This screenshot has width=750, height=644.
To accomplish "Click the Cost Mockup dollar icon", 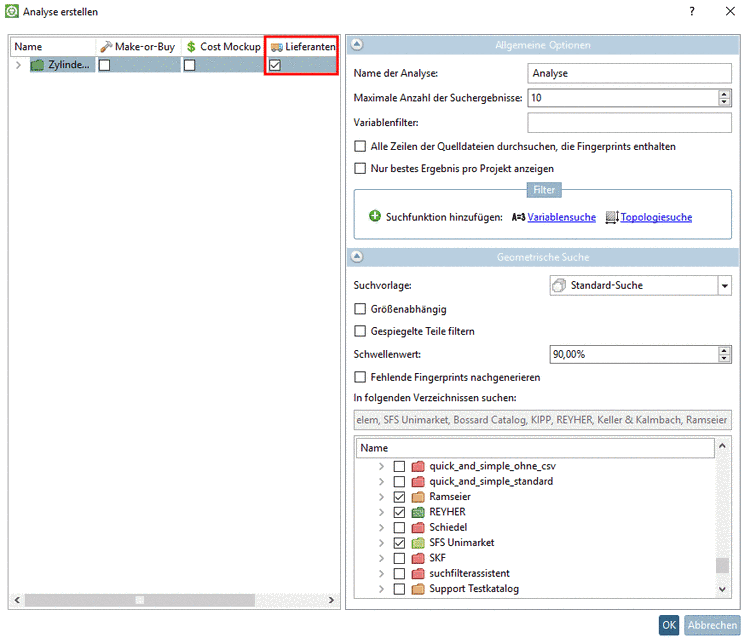I will [191, 47].
